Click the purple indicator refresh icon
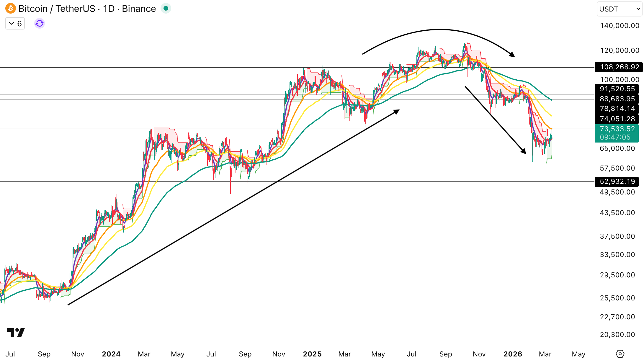 (40, 23)
